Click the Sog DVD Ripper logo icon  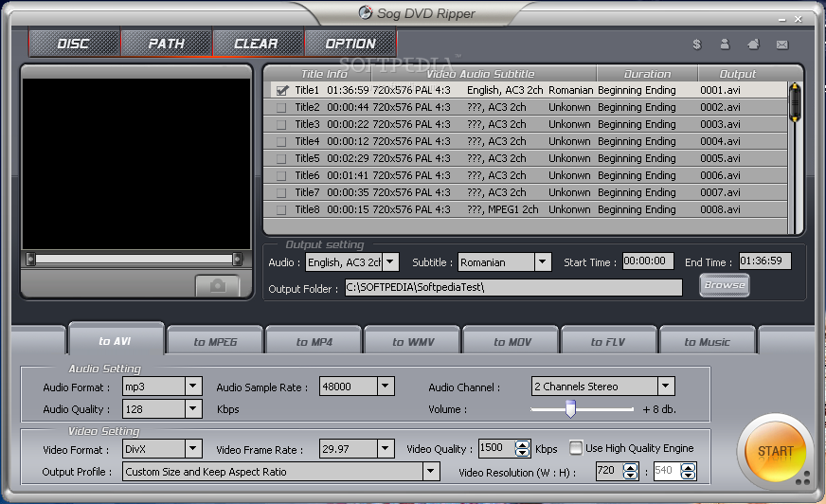coord(365,12)
